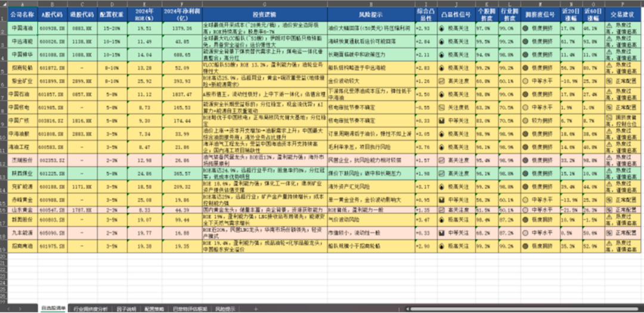Select the company cell 中国神华
This screenshot has height=313, width=644.
point(22,55)
